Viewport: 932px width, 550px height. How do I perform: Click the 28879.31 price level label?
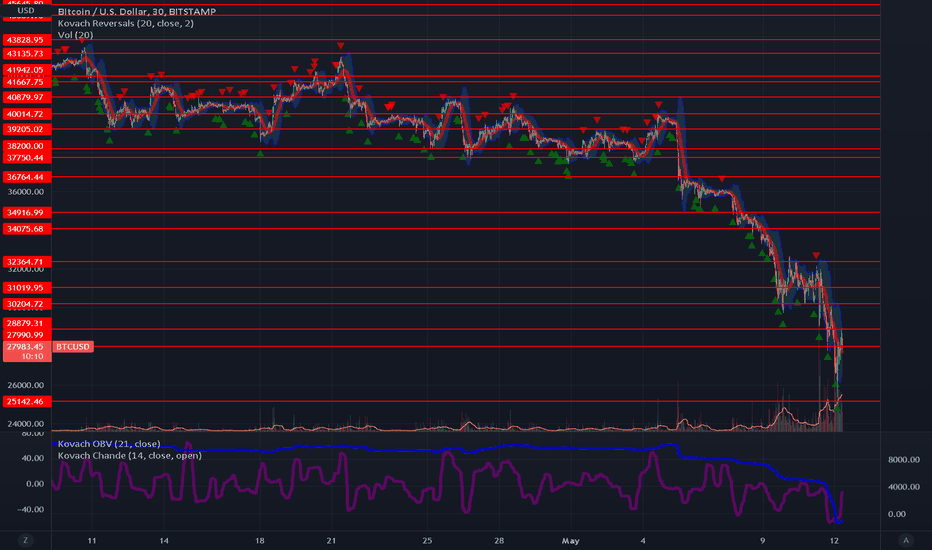27,323
